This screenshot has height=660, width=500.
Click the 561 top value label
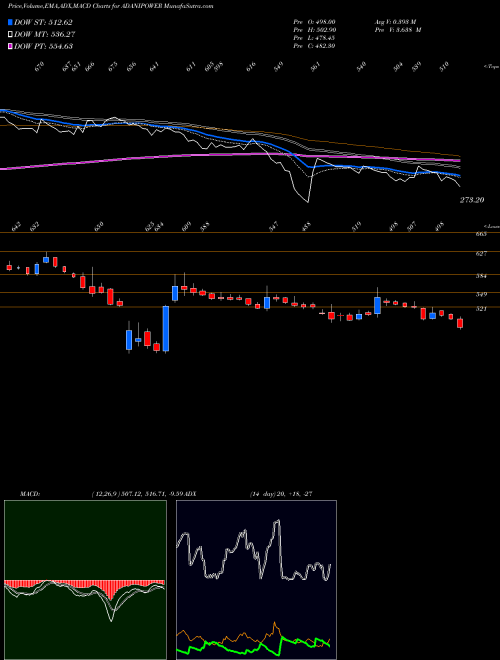click(316, 67)
